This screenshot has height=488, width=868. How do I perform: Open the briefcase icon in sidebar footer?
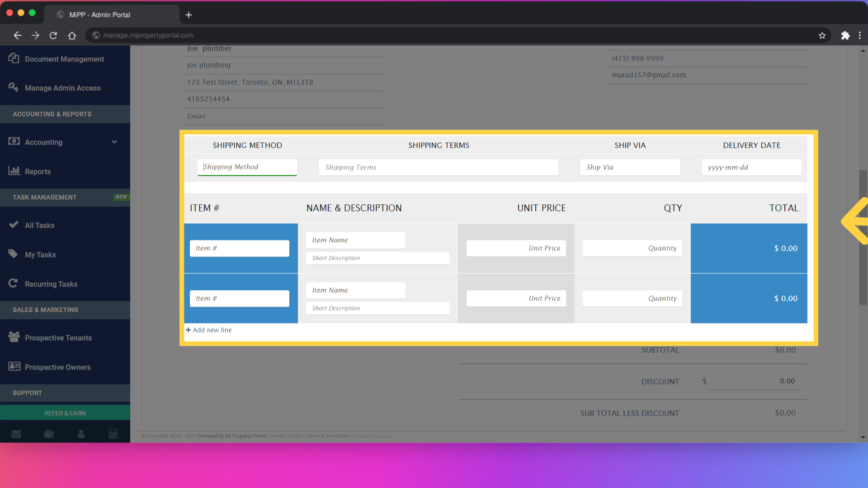point(49,434)
